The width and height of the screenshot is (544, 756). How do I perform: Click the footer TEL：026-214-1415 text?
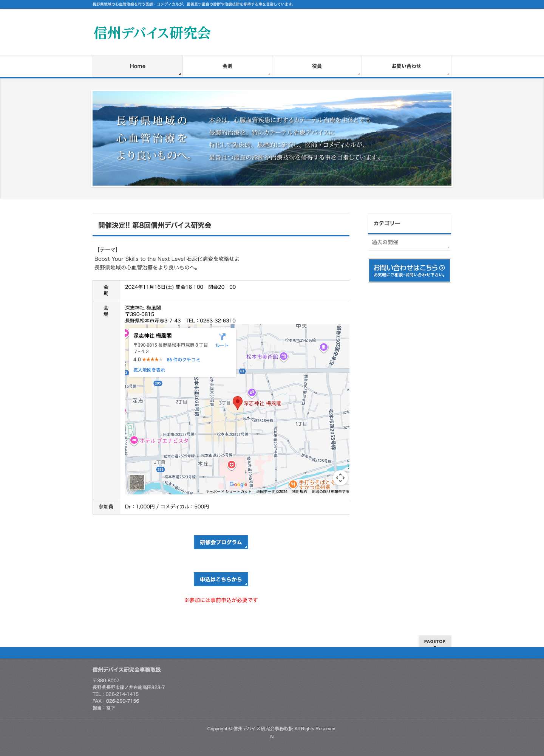(116, 694)
